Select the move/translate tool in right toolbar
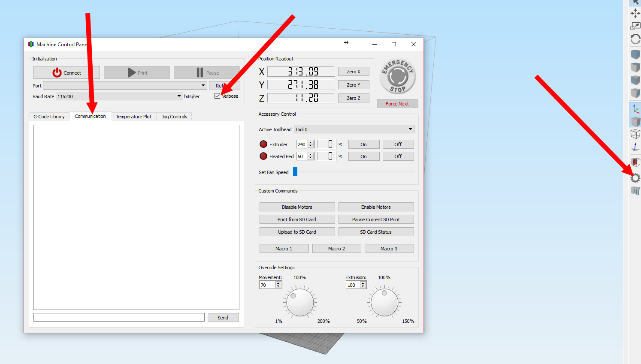 [635, 13]
